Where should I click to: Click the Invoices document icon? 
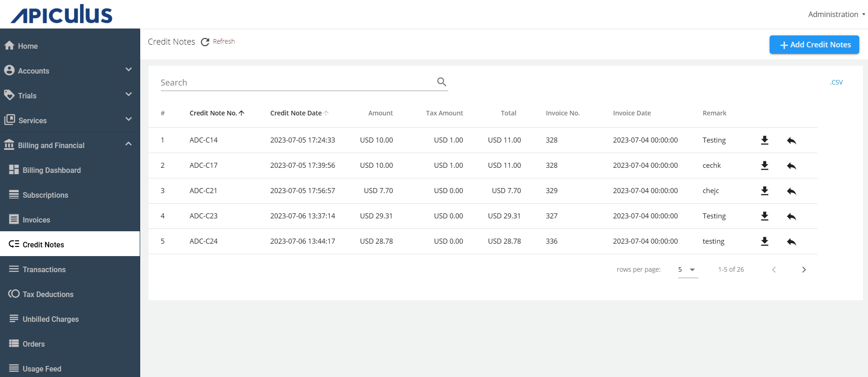pyautogui.click(x=14, y=219)
